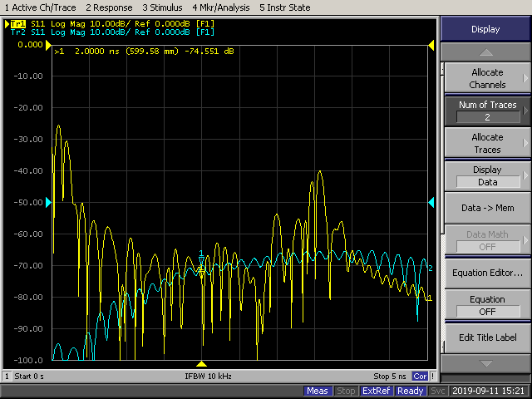The height and width of the screenshot is (399, 532).
Task: Toggle the Data Math OFF softkey
Action: point(486,241)
